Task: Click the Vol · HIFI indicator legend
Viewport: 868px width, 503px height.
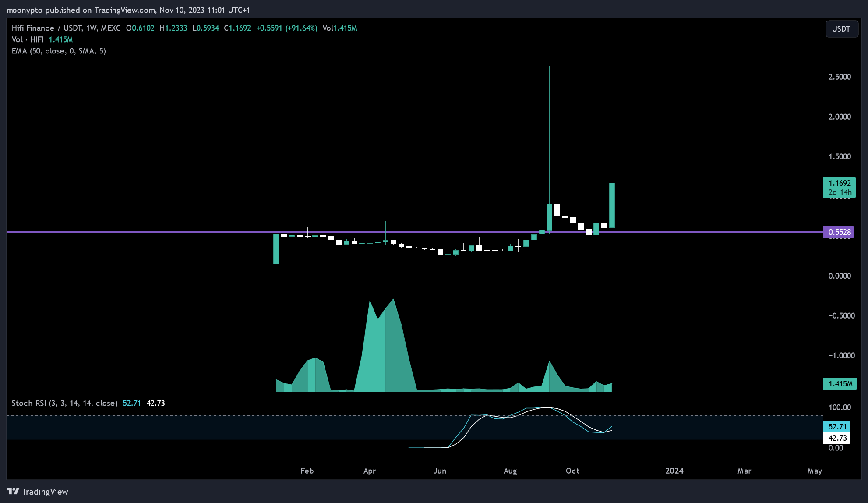Action: 42,39
